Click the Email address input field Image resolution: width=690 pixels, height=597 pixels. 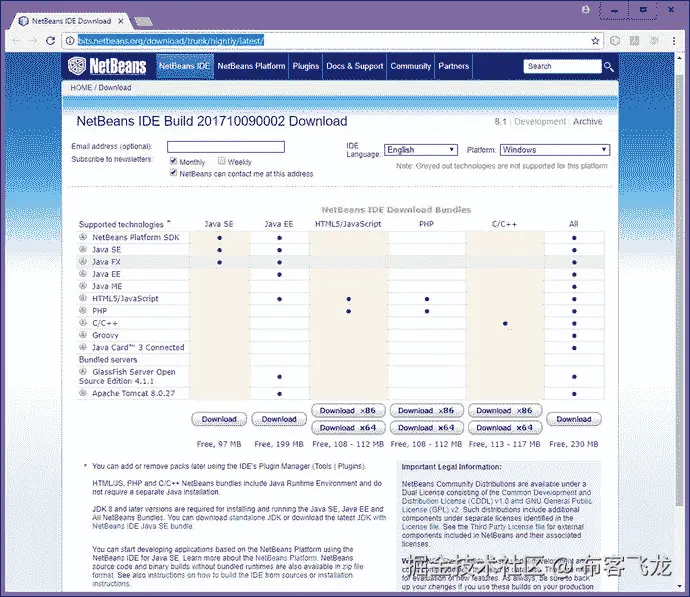point(226,147)
